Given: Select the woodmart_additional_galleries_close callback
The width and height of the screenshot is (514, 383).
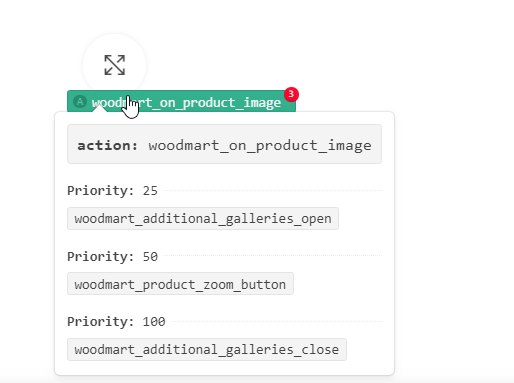Looking at the screenshot, I should (x=207, y=350).
